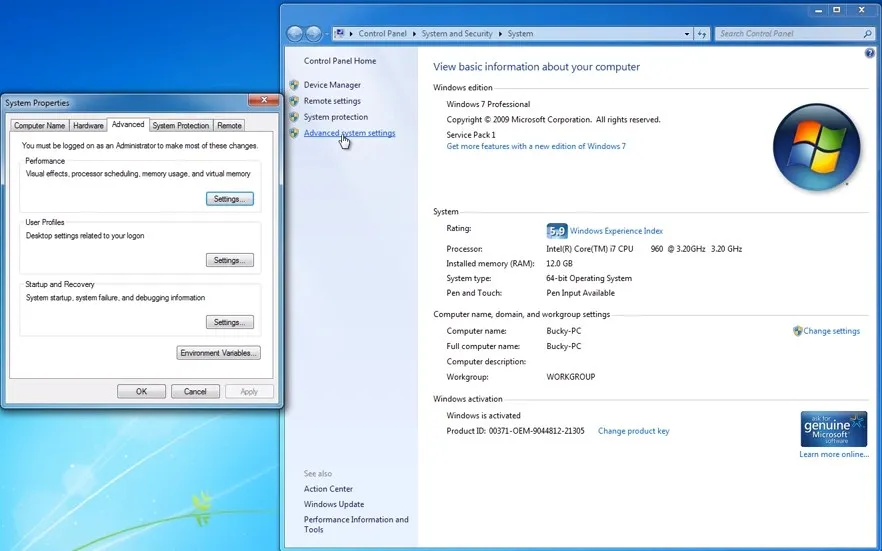This screenshot has width=882, height=551.
Task: Click the Forward navigation arrow button
Action: 313,34
